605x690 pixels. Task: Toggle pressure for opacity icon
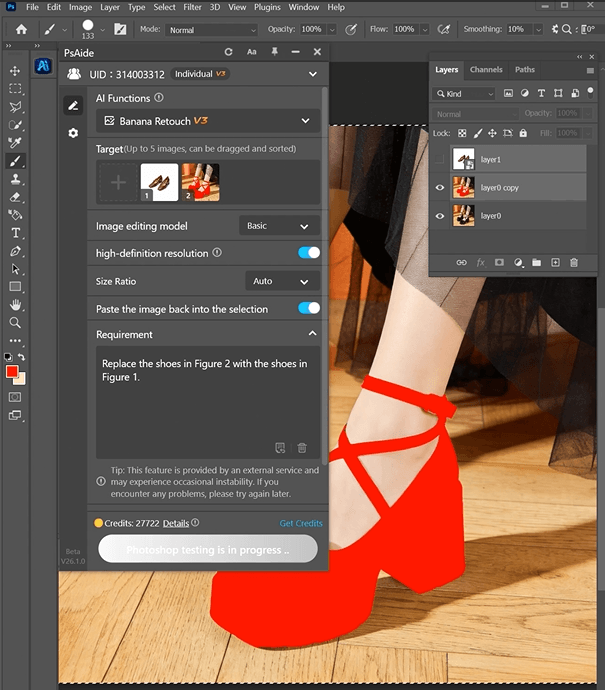click(351, 29)
